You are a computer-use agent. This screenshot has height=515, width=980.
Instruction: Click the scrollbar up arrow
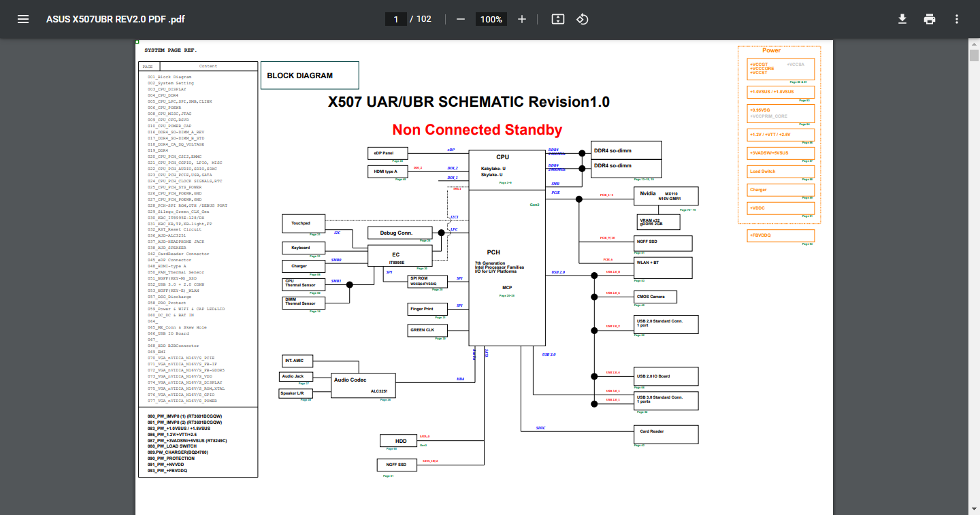tap(975, 43)
